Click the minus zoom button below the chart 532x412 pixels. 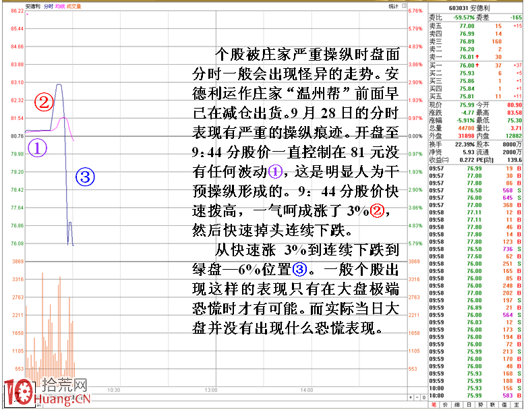[x=417, y=397]
